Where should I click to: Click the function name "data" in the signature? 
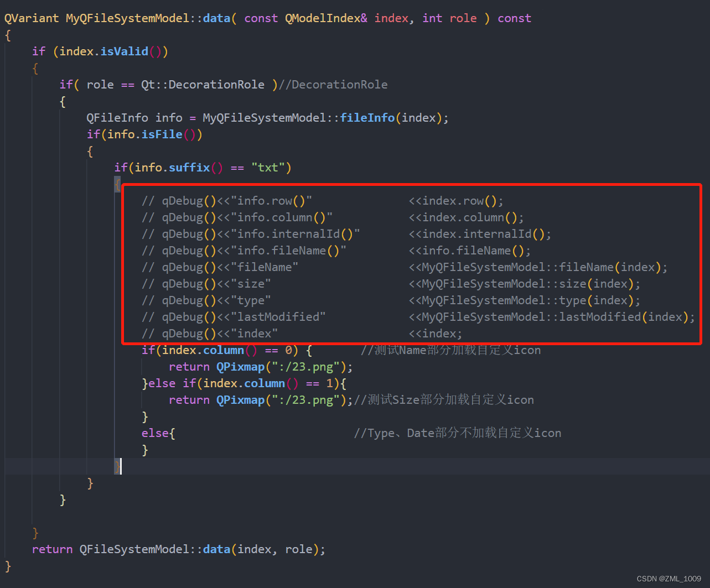click(x=216, y=18)
